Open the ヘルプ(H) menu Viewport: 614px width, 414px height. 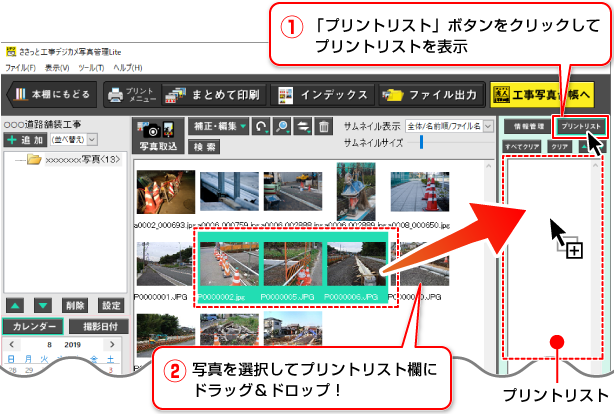tap(128, 68)
